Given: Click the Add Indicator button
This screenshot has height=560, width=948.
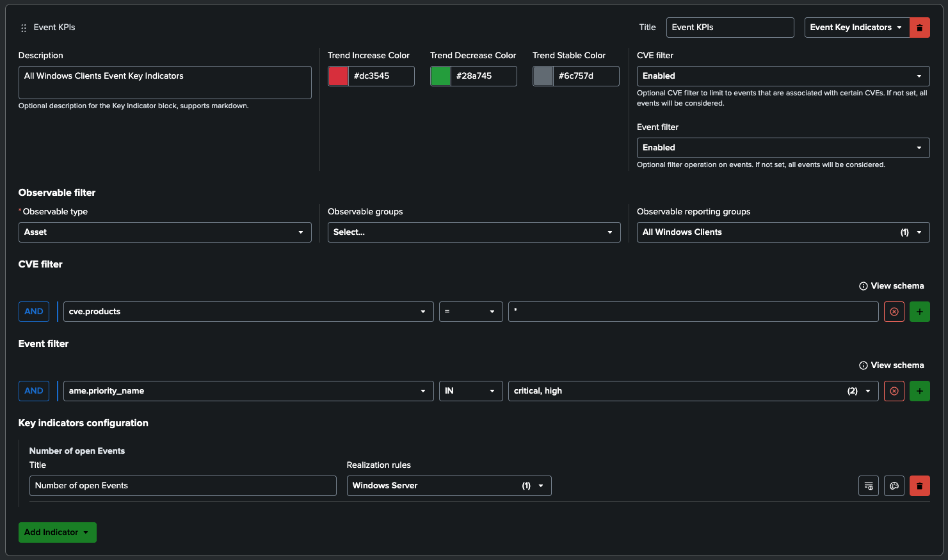Looking at the screenshot, I should tap(57, 532).
